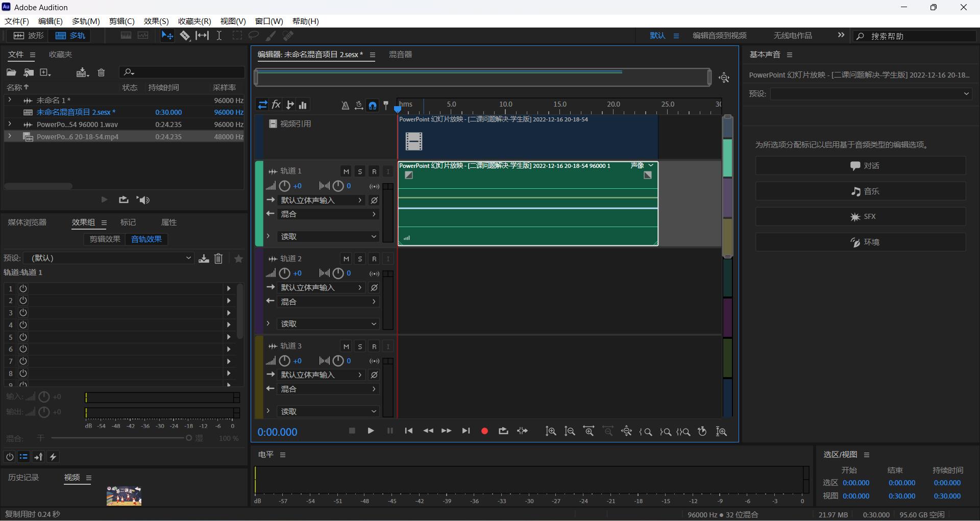Adjust Track 1 volume knob
This screenshot has width=980, height=521.
[285, 186]
